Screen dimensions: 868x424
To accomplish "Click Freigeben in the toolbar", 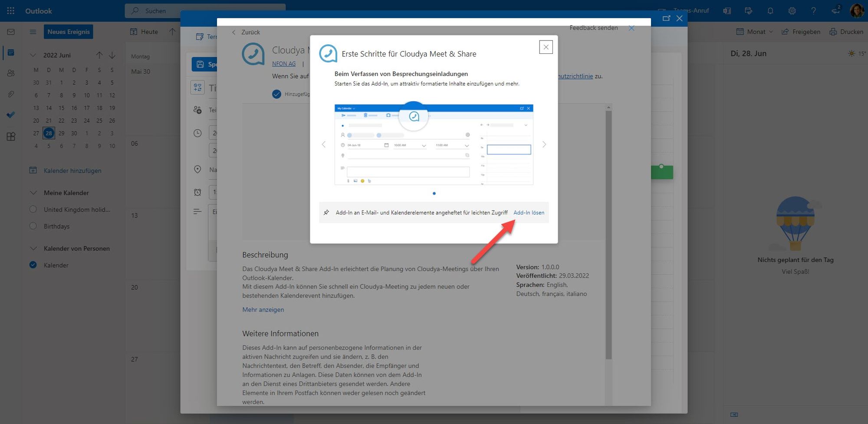I will click(x=801, y=32).
